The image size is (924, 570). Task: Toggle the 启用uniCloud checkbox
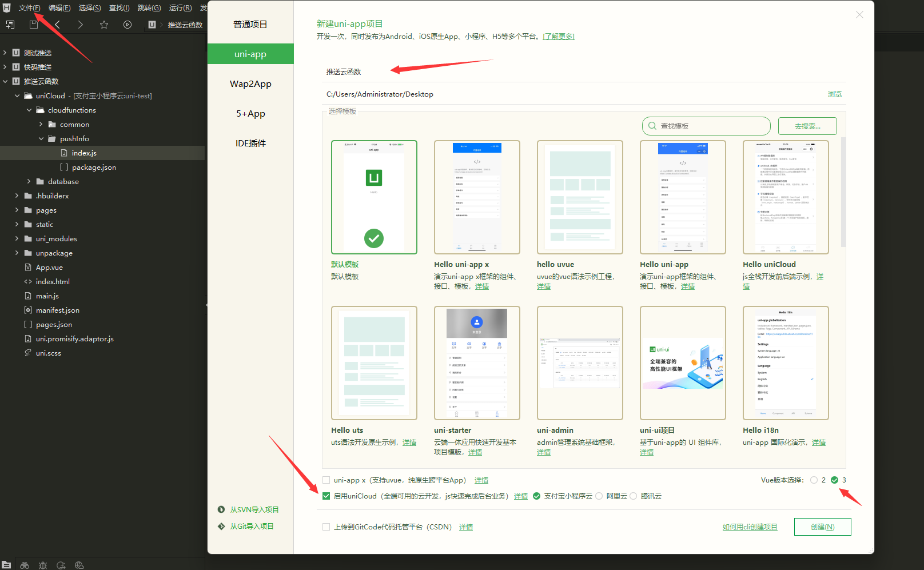point(326,496)
